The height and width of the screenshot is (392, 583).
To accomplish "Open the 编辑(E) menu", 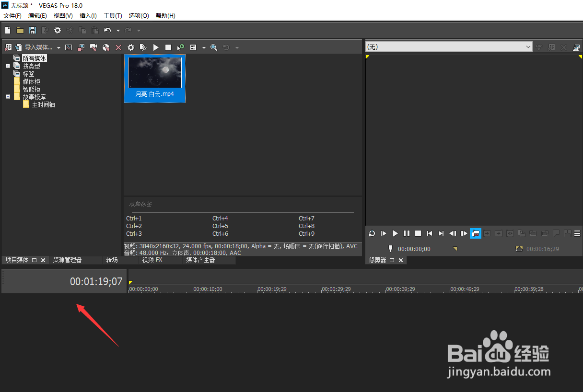I will [x=37, y=15].
